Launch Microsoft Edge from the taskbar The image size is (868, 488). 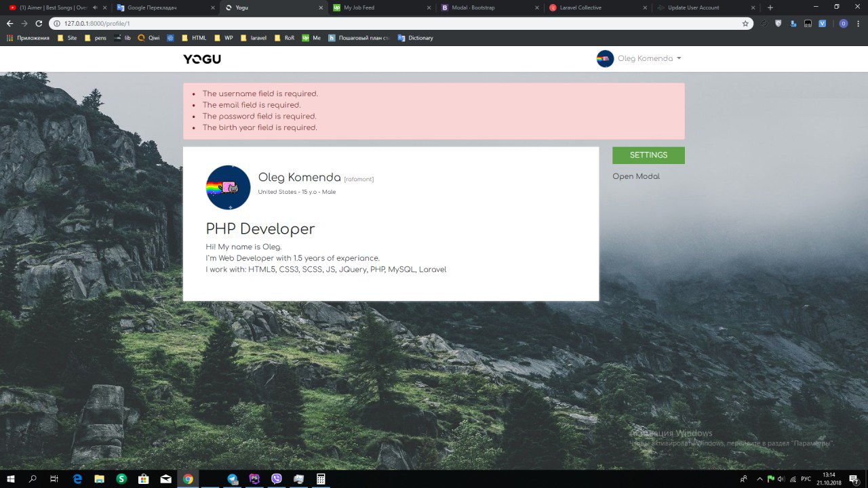pos(77,479)
